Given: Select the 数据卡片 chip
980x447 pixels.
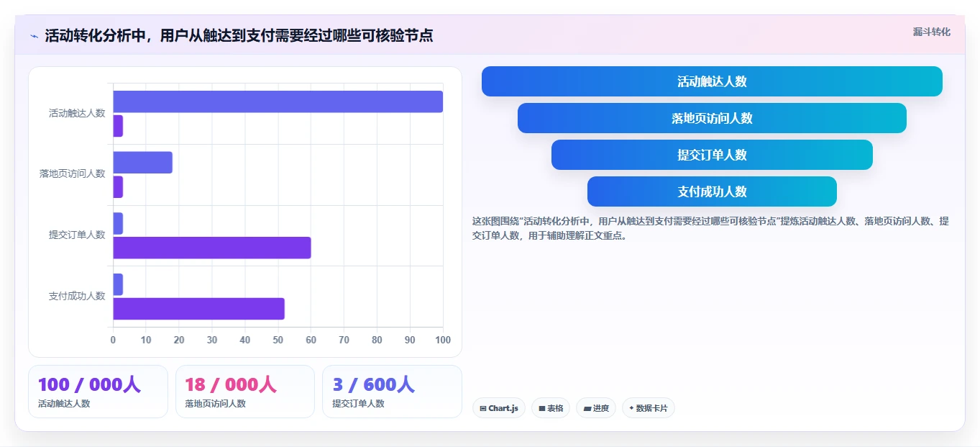Looking at the screenshot, I should (x=648, y=408).
